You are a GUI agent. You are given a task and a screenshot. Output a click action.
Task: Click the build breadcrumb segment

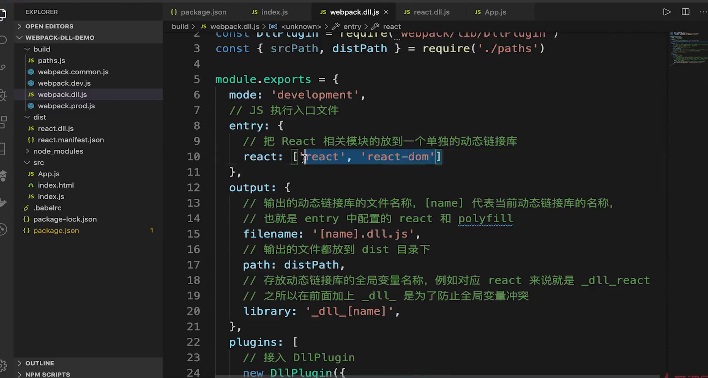(x=180, y=27)
